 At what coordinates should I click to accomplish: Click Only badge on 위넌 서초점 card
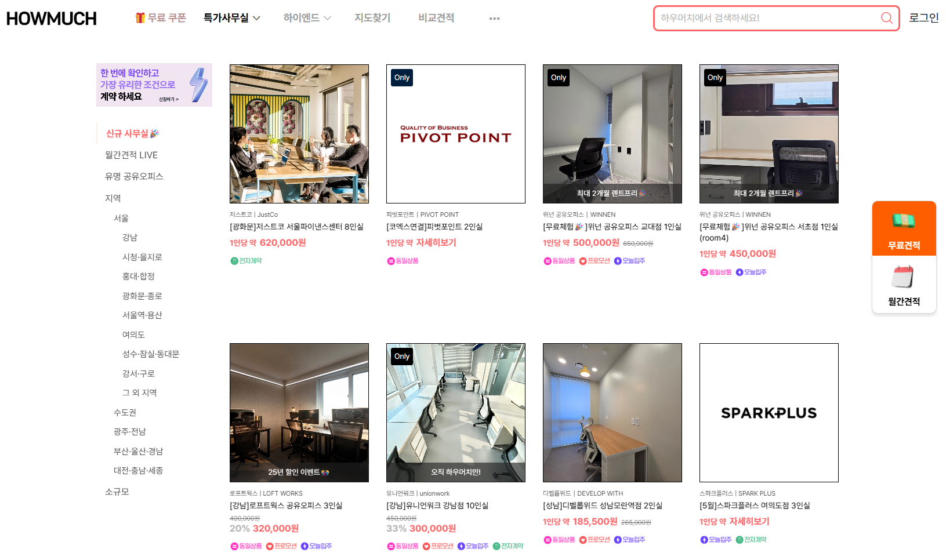click(x=715, y=78)
